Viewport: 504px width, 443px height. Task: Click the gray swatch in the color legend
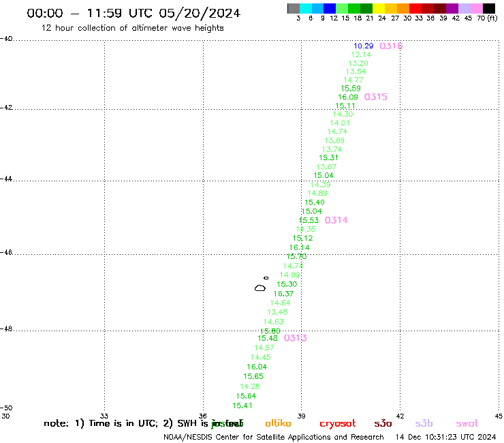pos(294,8)
